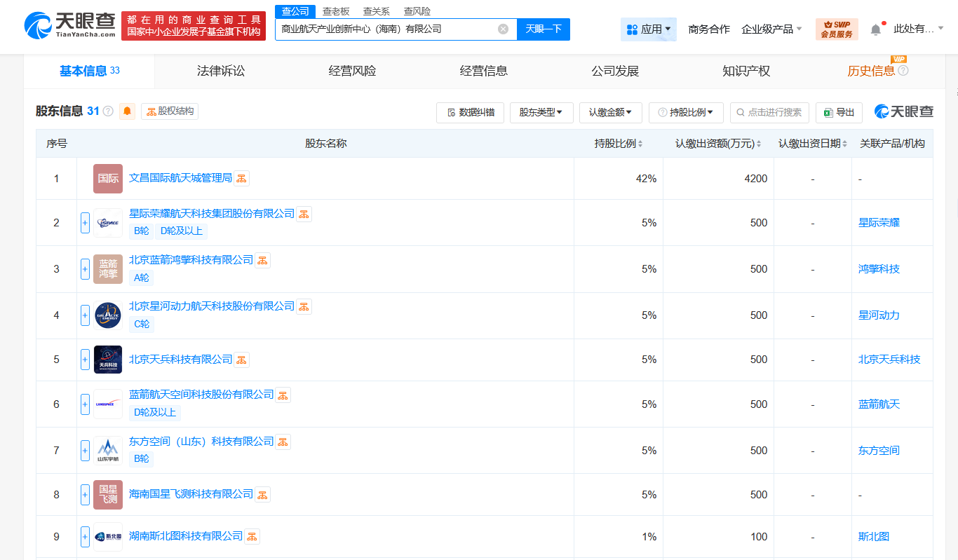Open equity structure icon for 北京星河动力航天科技
This screenshot has height=560, width=958.
click(x=304, y=307)
